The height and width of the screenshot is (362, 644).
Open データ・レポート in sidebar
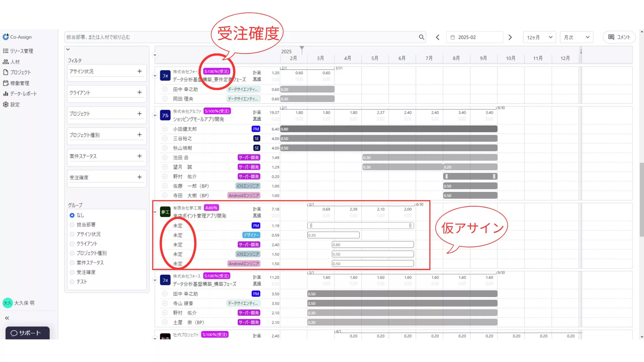tap(20, 94)
